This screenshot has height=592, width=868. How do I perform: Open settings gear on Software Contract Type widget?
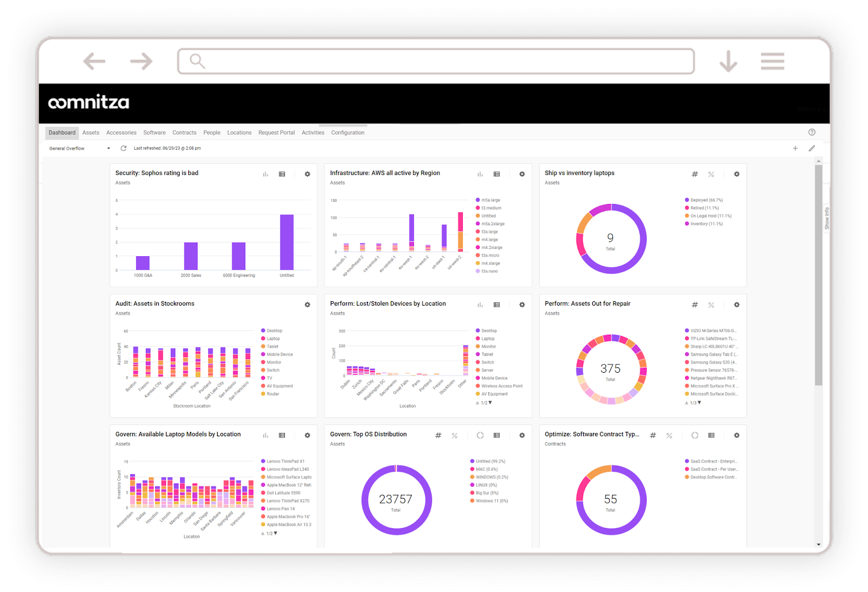(737, 435)
